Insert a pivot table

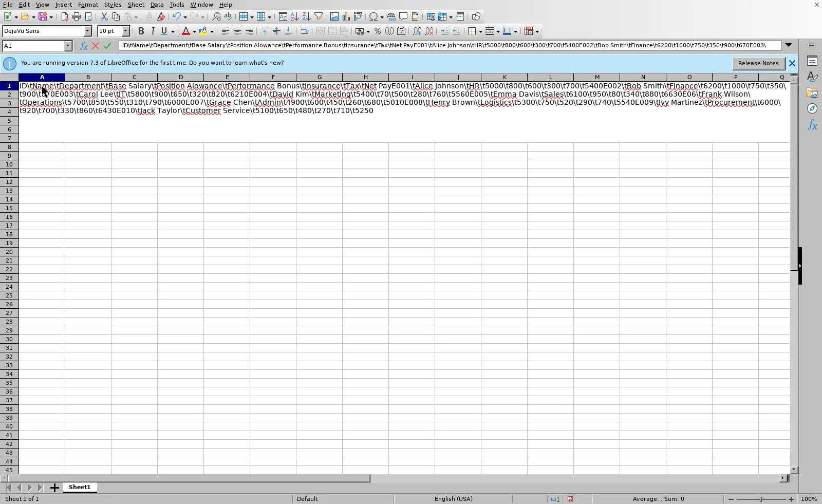(x=358, y=16)
